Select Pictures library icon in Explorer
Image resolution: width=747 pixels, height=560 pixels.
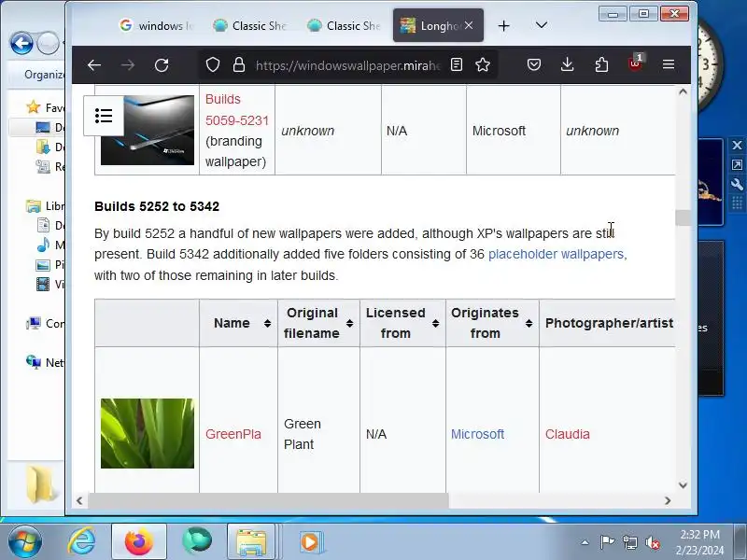43,265
